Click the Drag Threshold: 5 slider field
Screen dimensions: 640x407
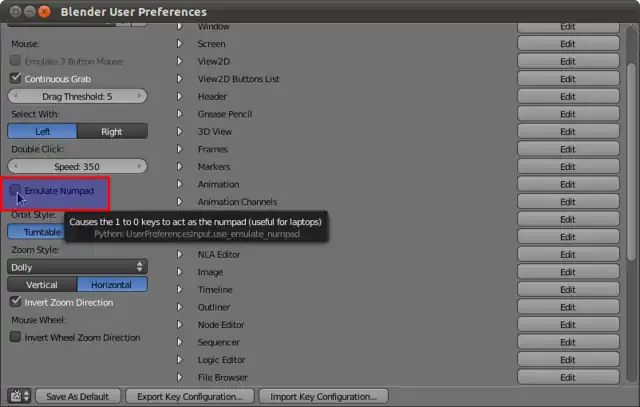coord(78,96)
